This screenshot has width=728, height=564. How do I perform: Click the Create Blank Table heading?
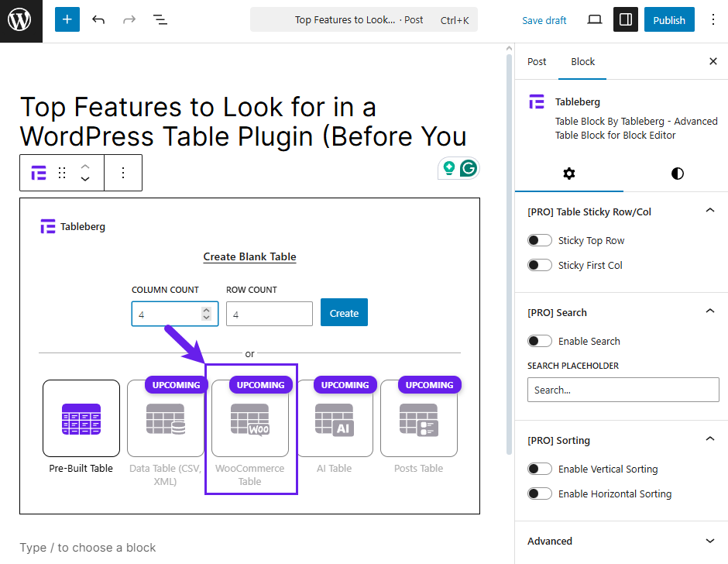point(250,256)
